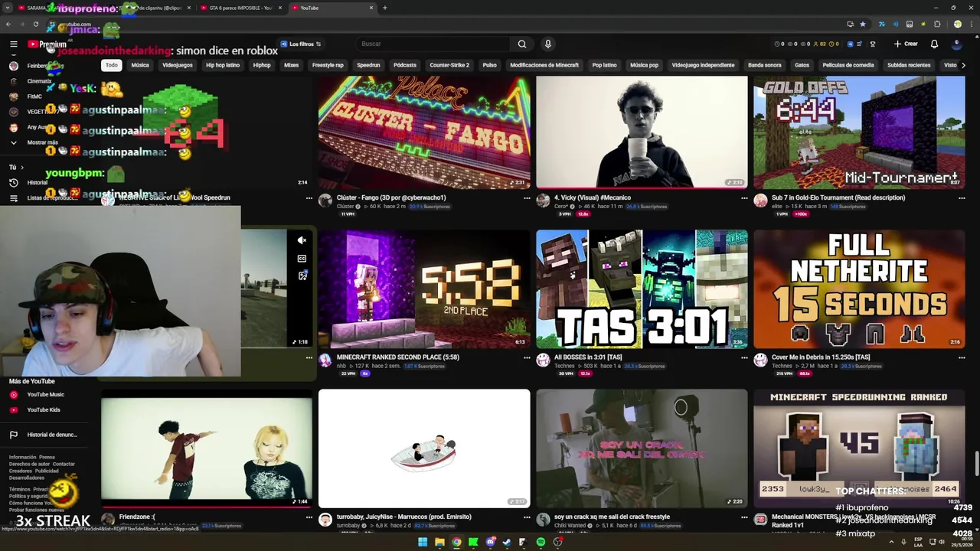This screenshot has width=980, height=551.
Task: Open the Los filtros extension button
Action: tap(300, 44)
